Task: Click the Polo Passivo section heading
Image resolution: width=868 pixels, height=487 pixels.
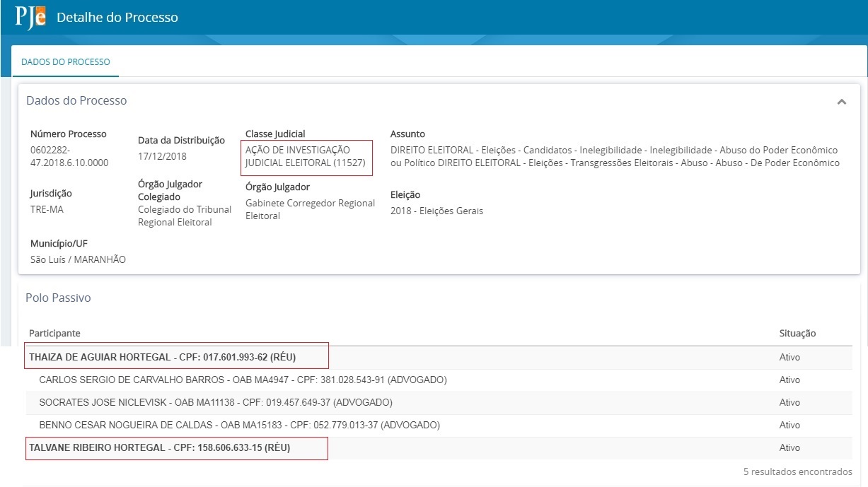Action: click(58, 298)
